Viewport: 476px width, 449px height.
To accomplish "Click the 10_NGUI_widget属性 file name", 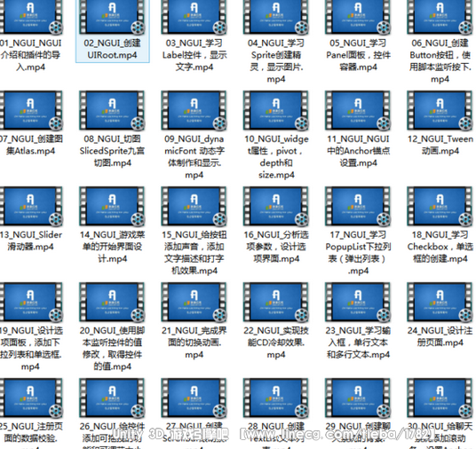I will (276, 157).
